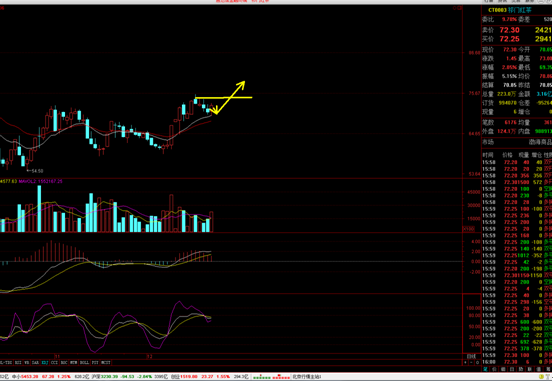Image resolution: width=553 pixels, height=383 pixels.
Task: Select the CCI indicator tab
Action: pos(54,362)
